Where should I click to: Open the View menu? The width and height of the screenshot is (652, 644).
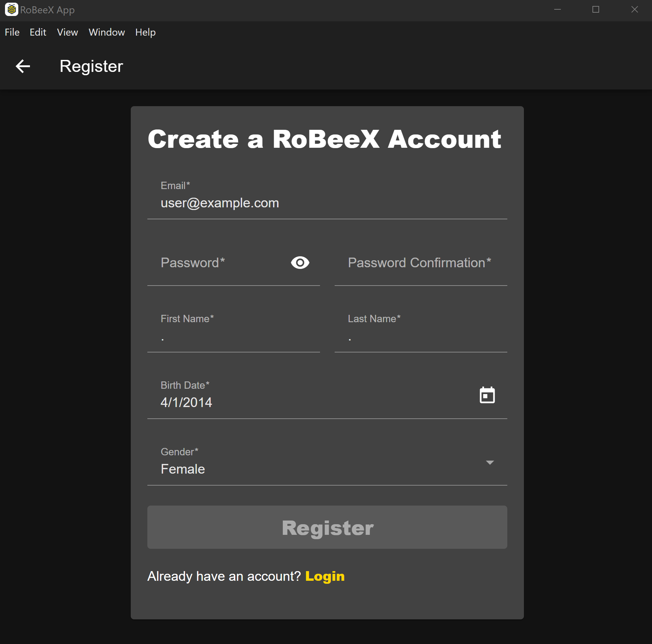tap(67, 32)
